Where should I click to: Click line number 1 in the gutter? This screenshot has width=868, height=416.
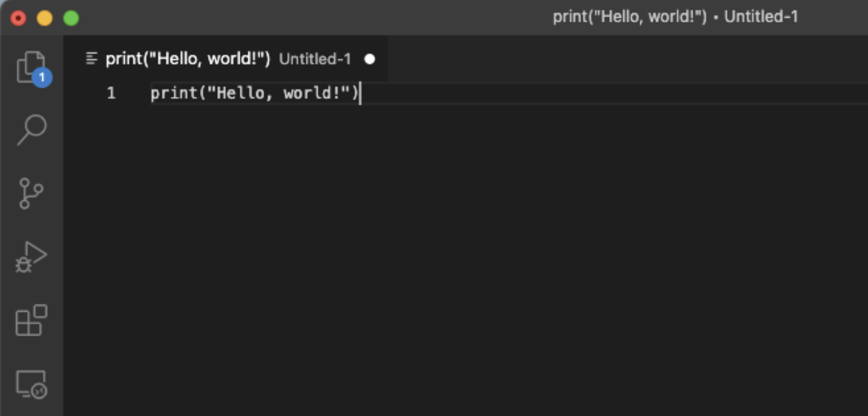111,93
